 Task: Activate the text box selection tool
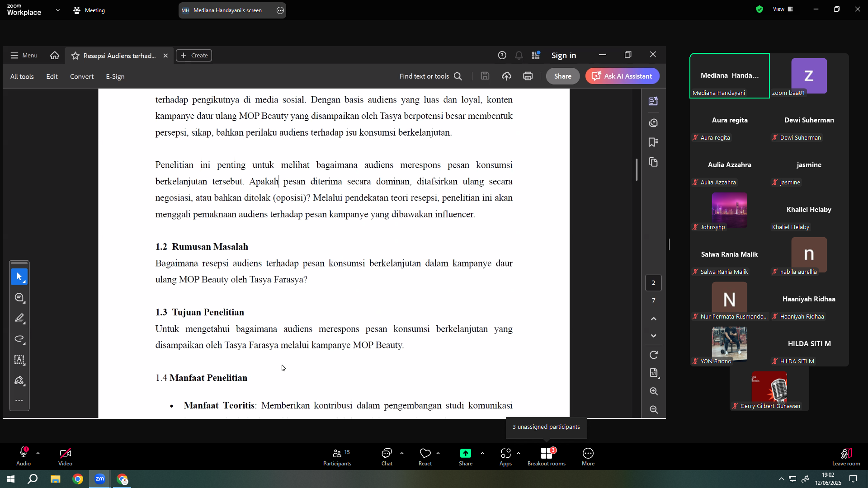point(19,360)
